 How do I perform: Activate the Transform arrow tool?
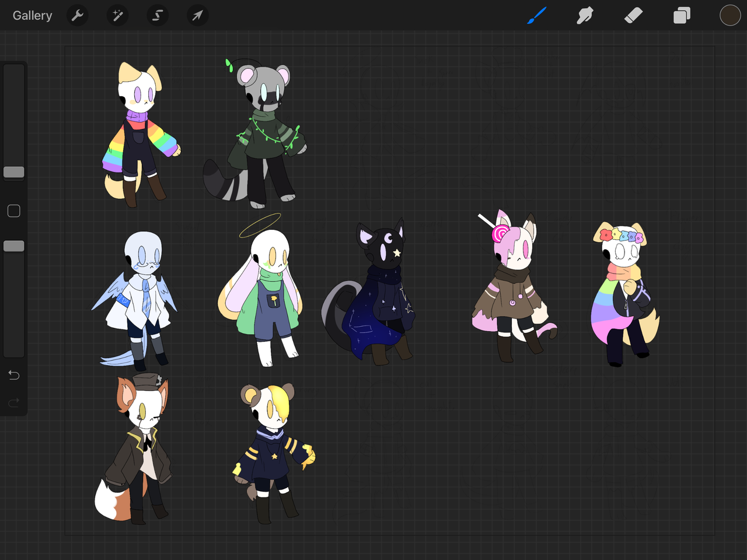(x=197, y=16)
